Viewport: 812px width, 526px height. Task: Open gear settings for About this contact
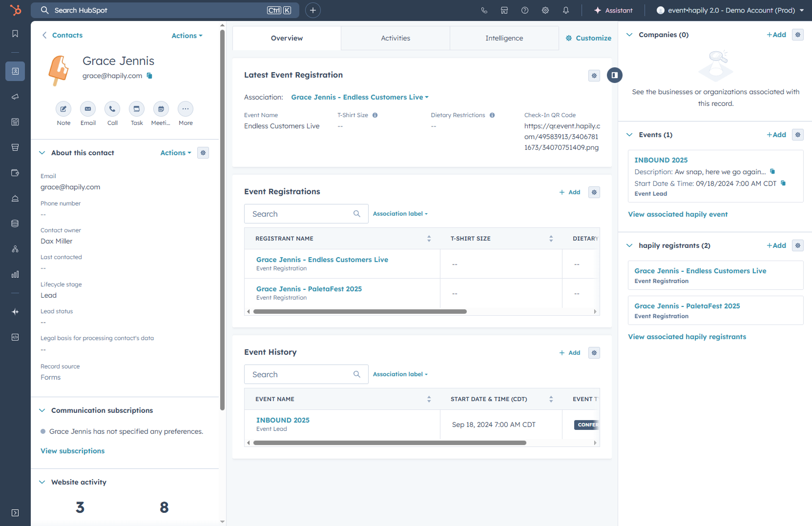tap(203, 153)
